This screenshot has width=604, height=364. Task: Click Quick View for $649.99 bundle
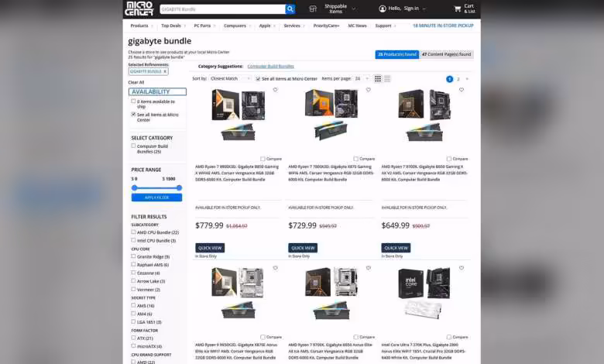(x=396, y=248)
